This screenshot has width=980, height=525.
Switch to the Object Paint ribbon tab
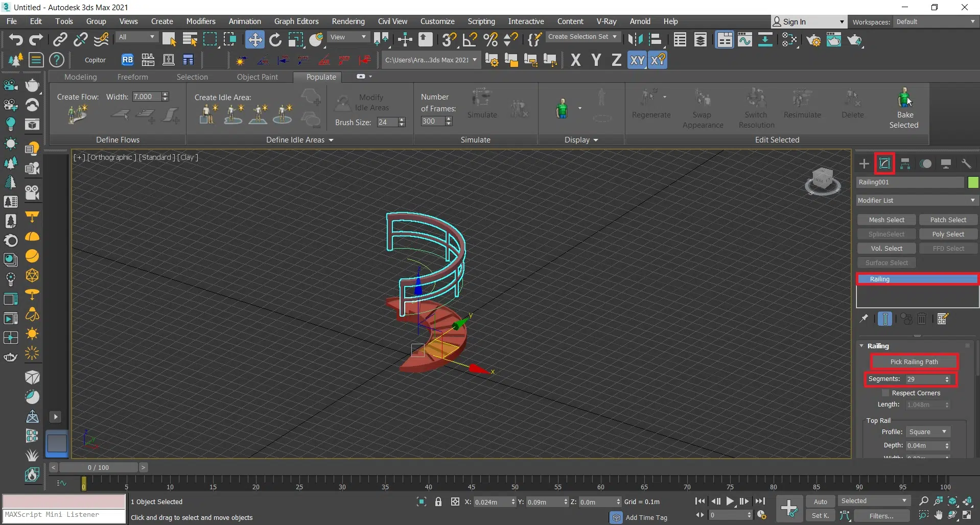click(257, 77)
